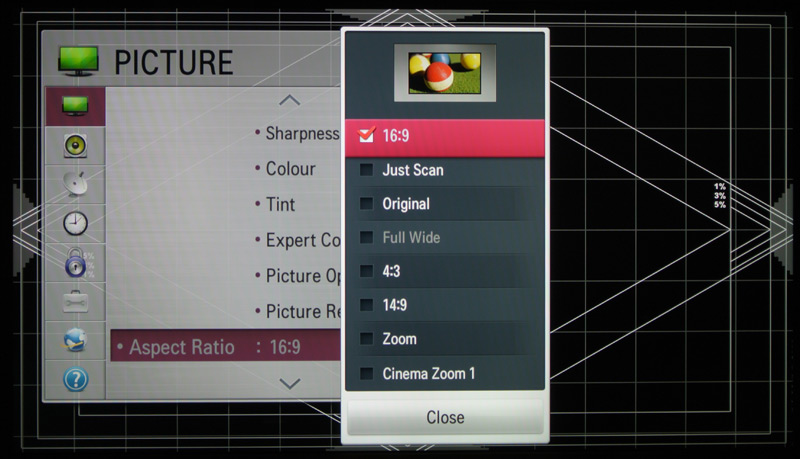The image size is (800, 459).
Task: Click the Close button
Action: pos(445,417)
